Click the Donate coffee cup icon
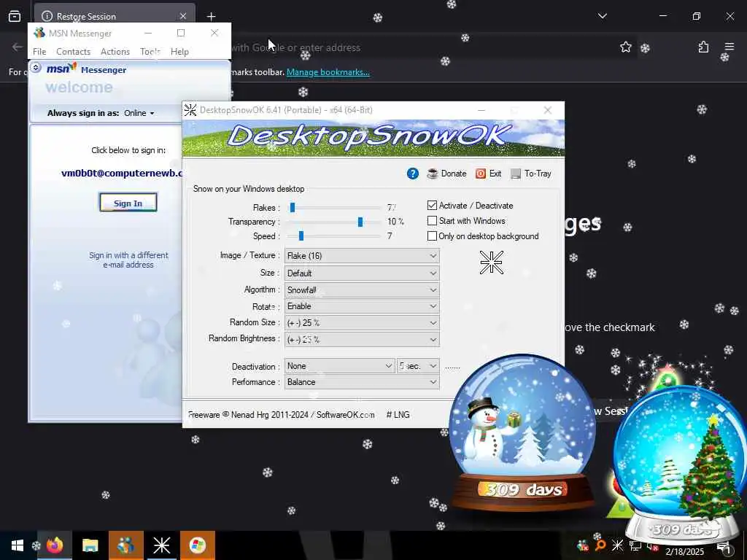Screen dimensions: 747x560 click(432, 174)
